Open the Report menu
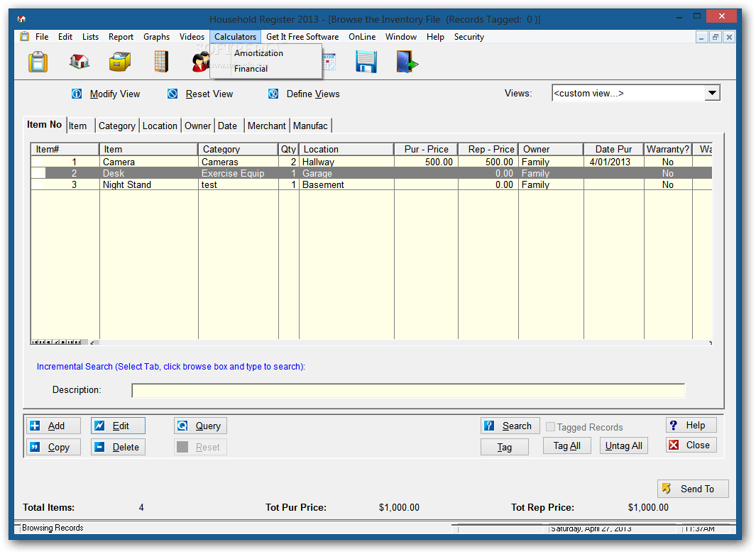 coord(121,37)
